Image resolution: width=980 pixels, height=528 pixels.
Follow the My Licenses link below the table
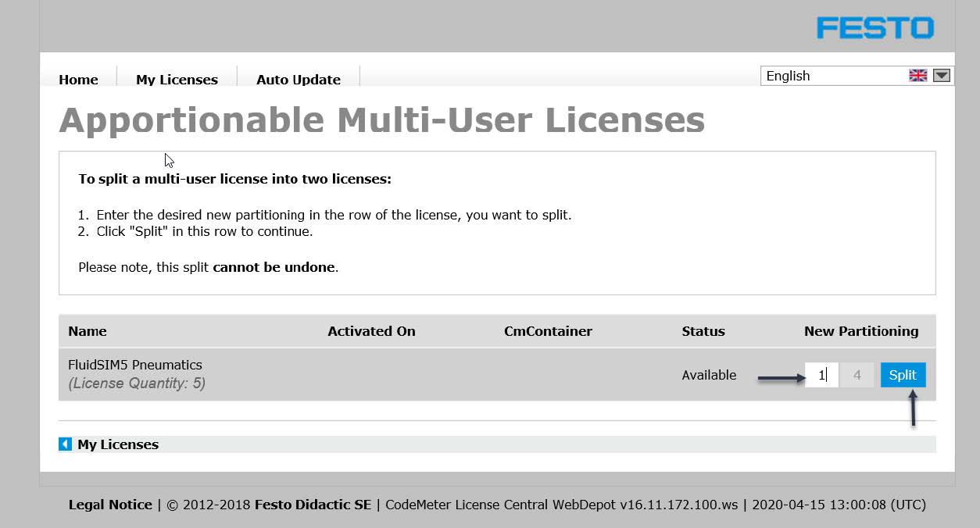tap(118, 444)
